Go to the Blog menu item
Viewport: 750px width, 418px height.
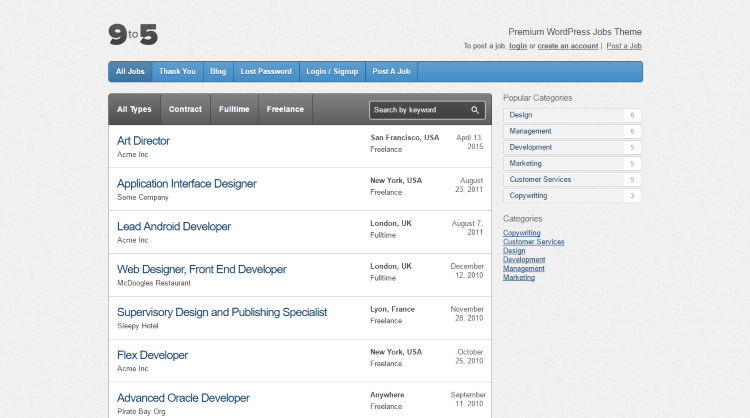(x=218, y=72)
